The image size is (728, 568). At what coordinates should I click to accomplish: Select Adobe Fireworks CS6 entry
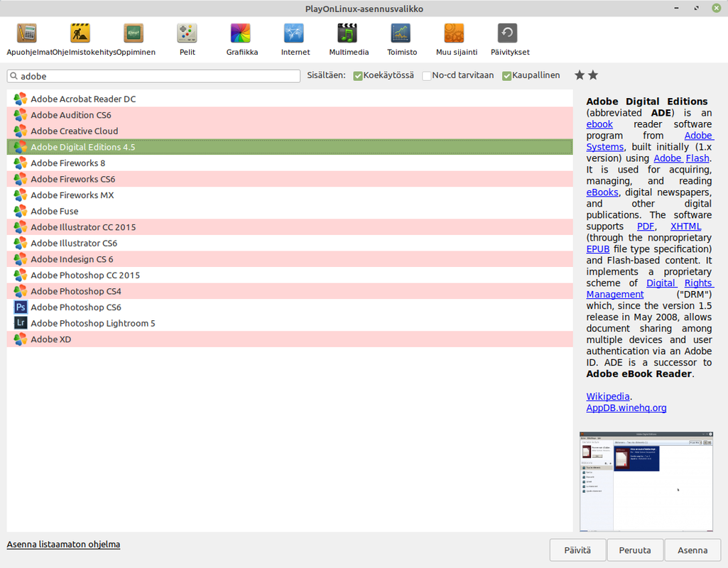pos(290,179)
